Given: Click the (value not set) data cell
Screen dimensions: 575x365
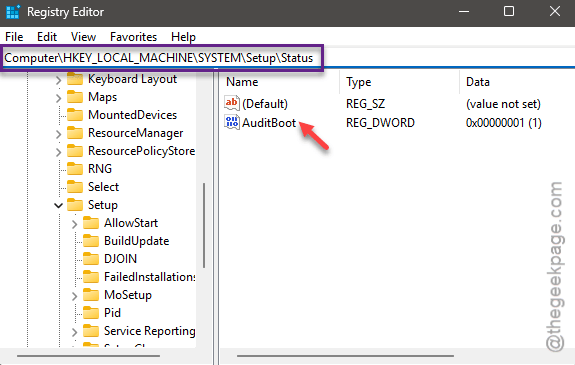Looking at the screenshot, I should pyautogui.click(x=503, y=104).
